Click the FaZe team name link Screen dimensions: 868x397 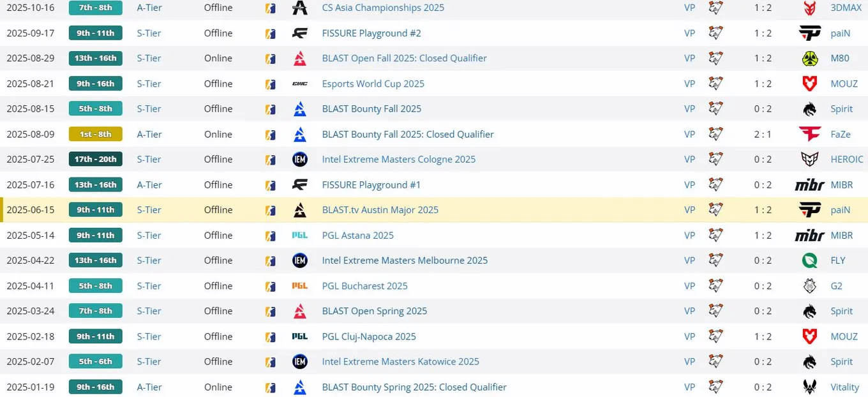[841, 134]
